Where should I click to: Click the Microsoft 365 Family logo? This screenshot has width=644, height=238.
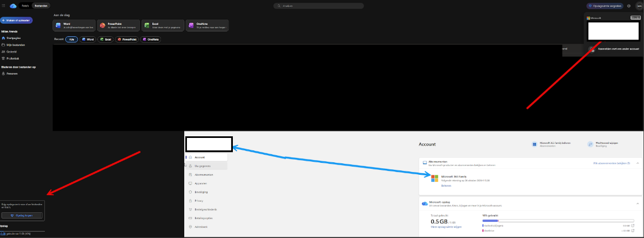click(434, 178)
